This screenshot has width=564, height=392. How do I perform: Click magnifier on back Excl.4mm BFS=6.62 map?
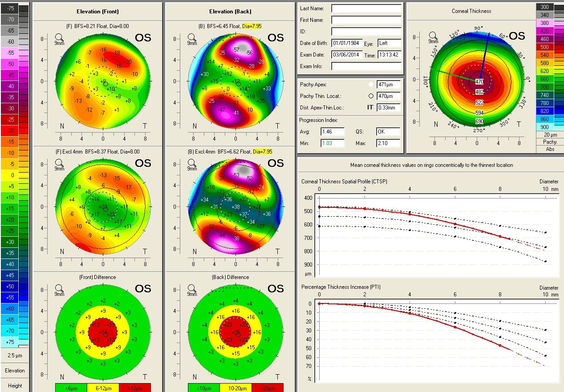(x=191, y=163)
